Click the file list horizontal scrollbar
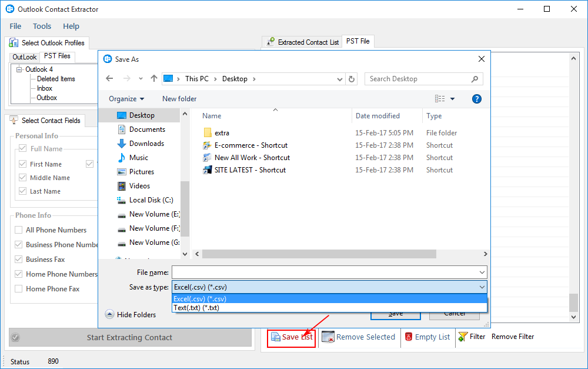Screen dimensions: 588x369 tap(319, 254)
